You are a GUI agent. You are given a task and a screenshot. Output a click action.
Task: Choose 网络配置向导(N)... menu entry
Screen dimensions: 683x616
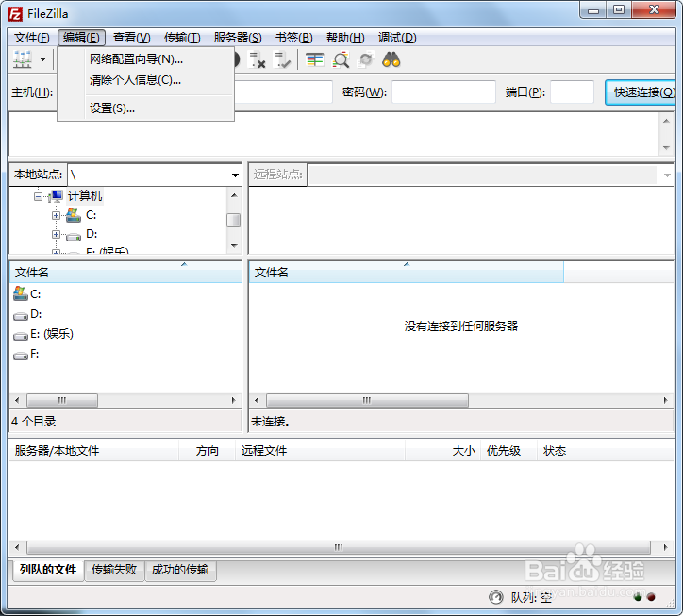pyautogui.click(x=145, y=59)
